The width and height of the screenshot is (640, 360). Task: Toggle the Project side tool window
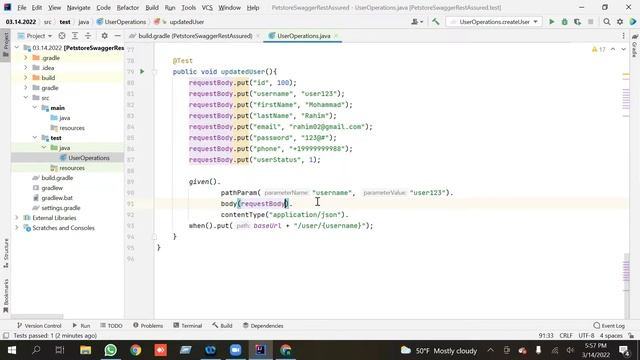(5, 44)
